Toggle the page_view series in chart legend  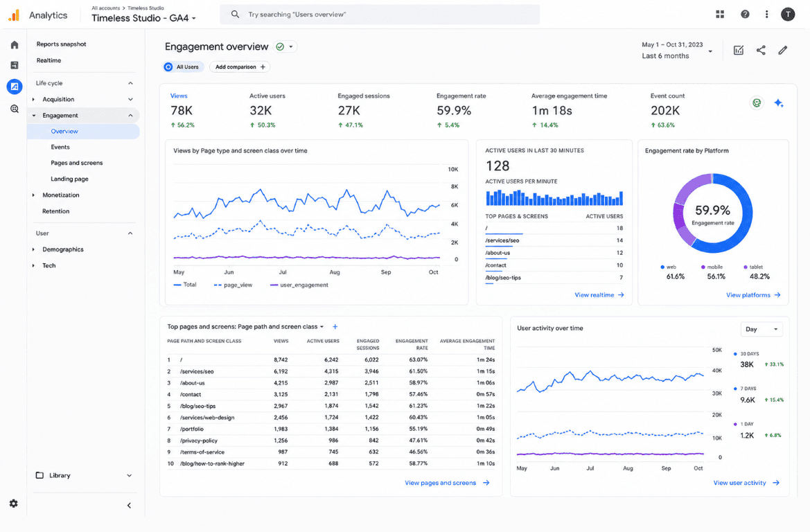pos(233,285)
